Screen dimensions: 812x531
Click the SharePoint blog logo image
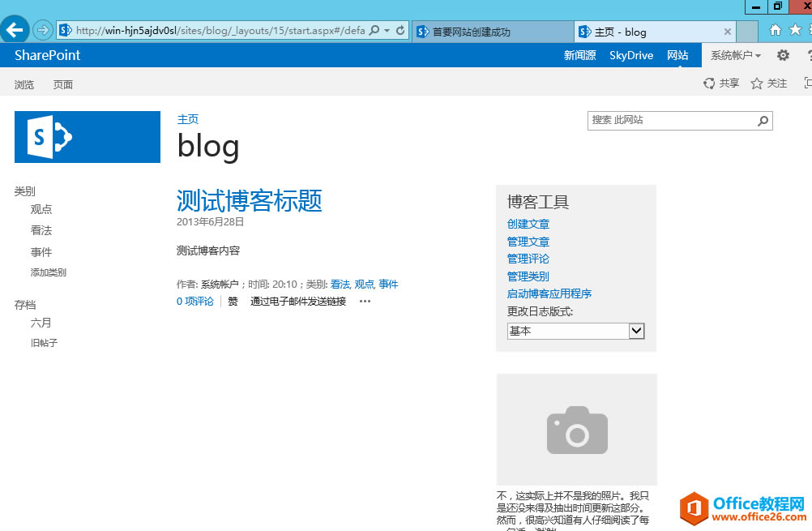point(87,137)
